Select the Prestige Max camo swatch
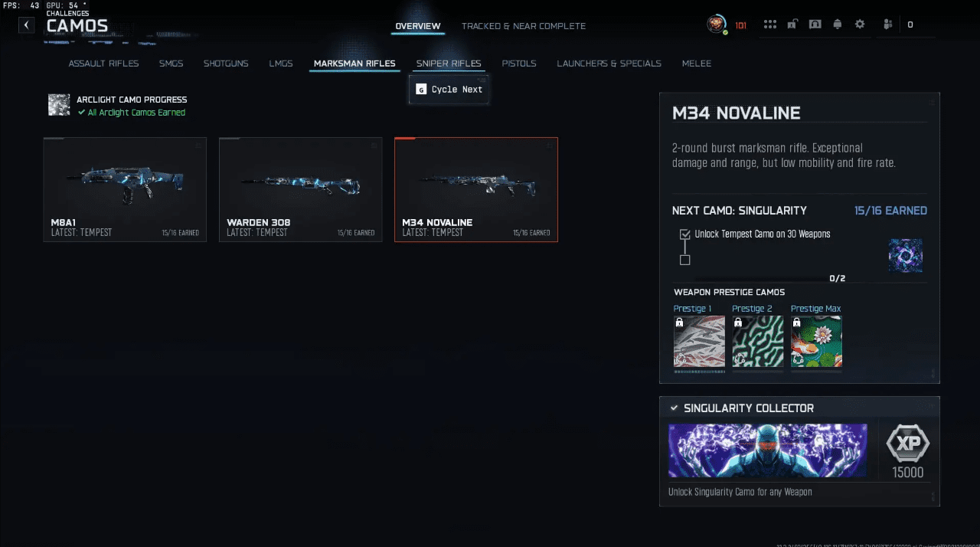The width and height of the screenshot is (980, 547). [x=816, y=342]
